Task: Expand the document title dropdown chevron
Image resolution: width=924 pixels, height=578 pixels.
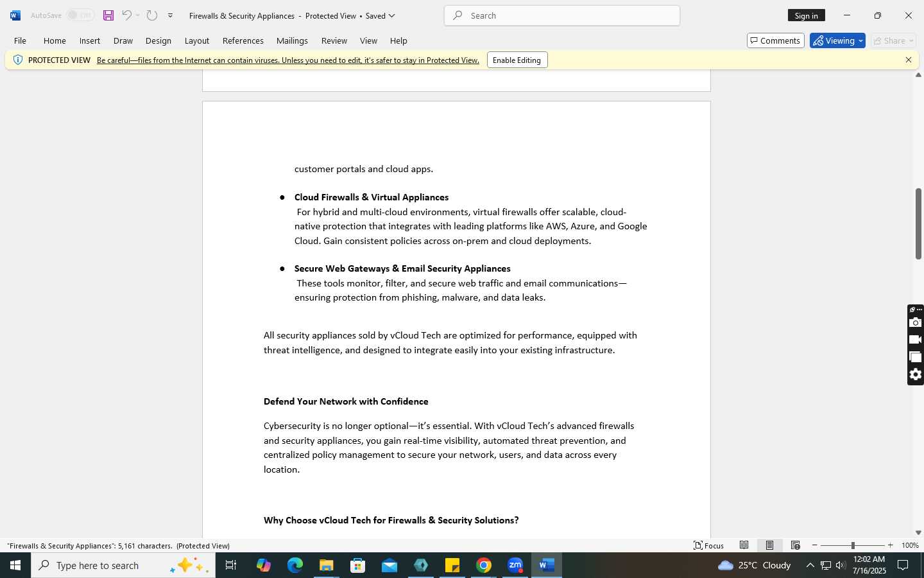Action: [x=392, y=15]
